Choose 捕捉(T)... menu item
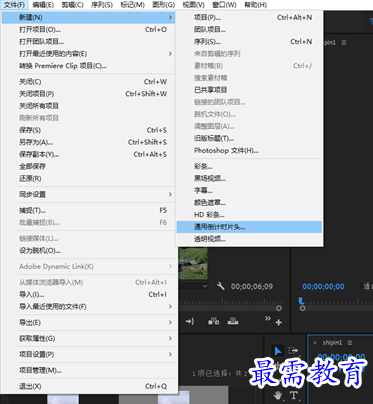The height and width of the screenshot is (404, 373). (x=88, y=210)
